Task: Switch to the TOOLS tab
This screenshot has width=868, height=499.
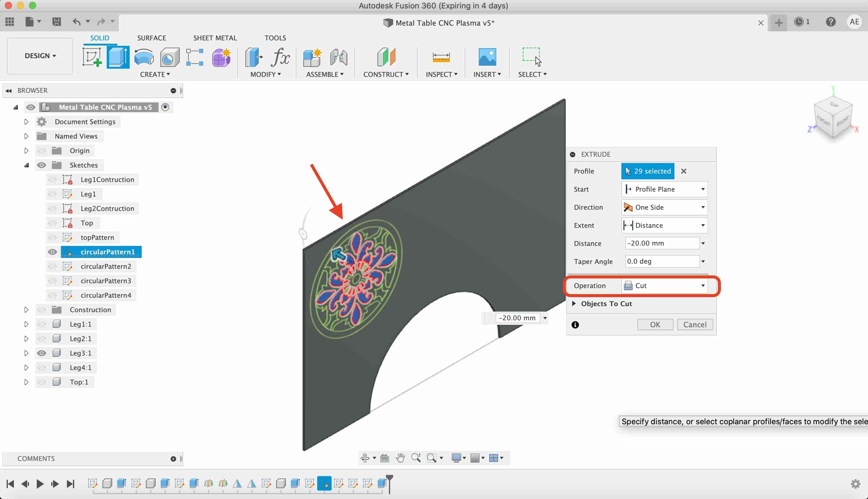Action: tap(275, 38)
